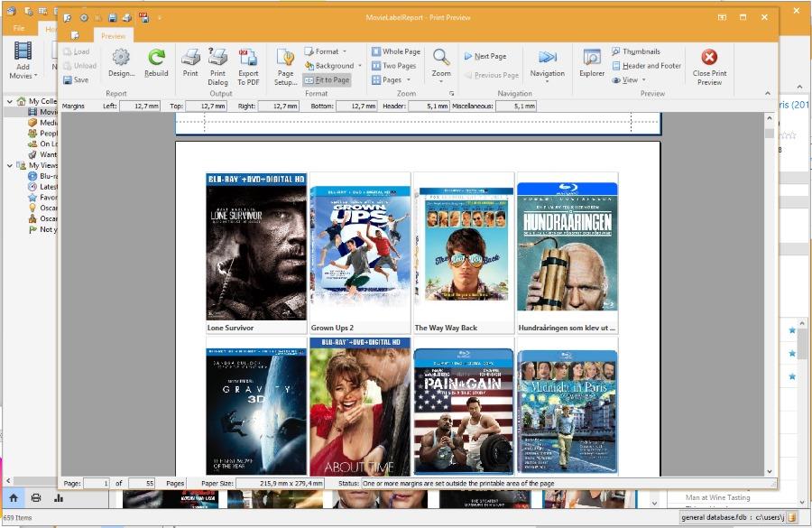Select the Grown Ups 2 cover
The image size is (812, 528).
[x=360, y=246]
